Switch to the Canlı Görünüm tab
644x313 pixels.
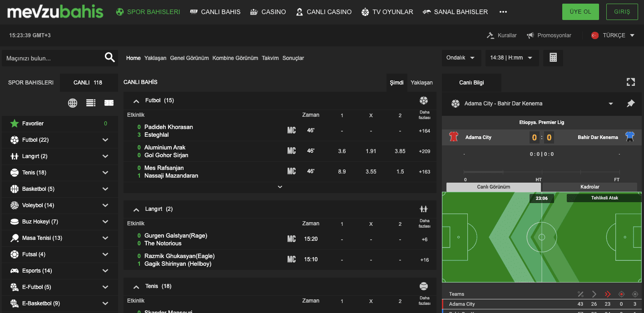click(x=494, y=187)
